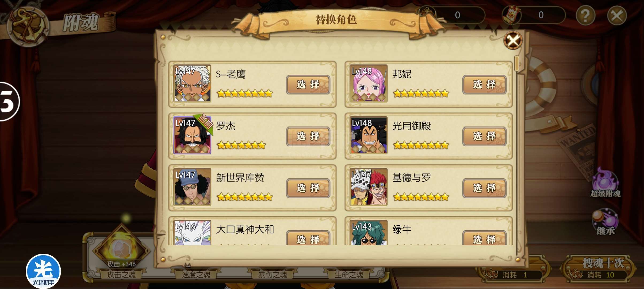Click 选择 for S-老鹰

[308, 85]
